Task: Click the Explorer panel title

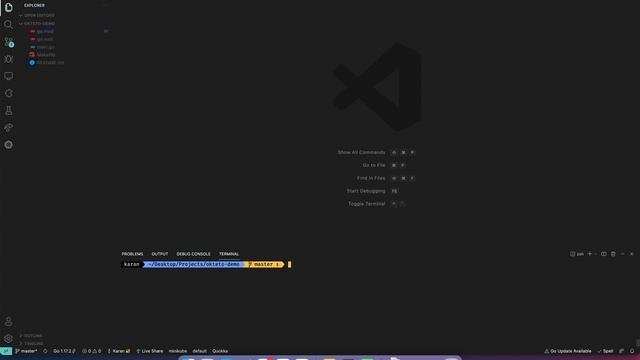Action: pyautogui.click(x=34, y=5)
